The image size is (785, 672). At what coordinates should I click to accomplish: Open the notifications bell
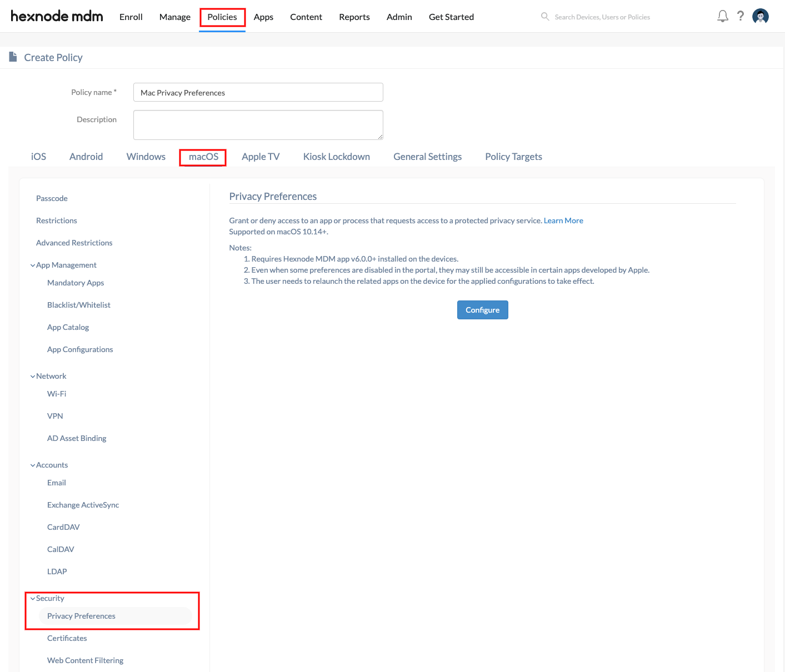click(722, 16)
